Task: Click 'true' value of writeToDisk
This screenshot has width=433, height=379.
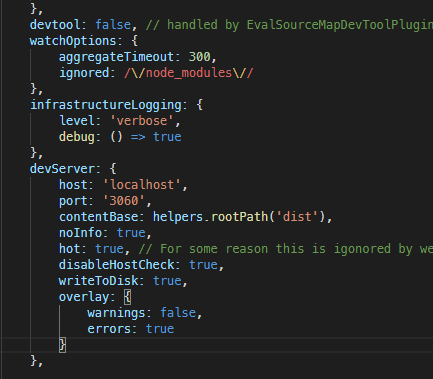Action: 167,281
